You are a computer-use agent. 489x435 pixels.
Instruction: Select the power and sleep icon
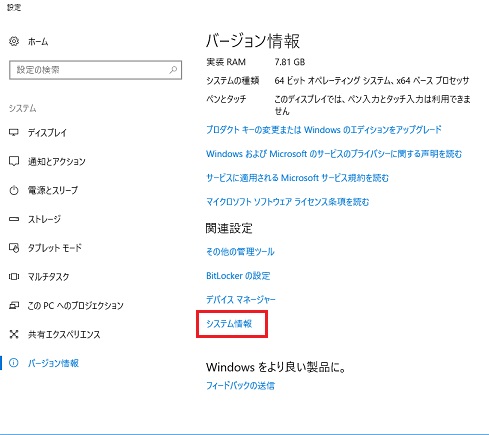pyautogui.click(x=14, y=190)
